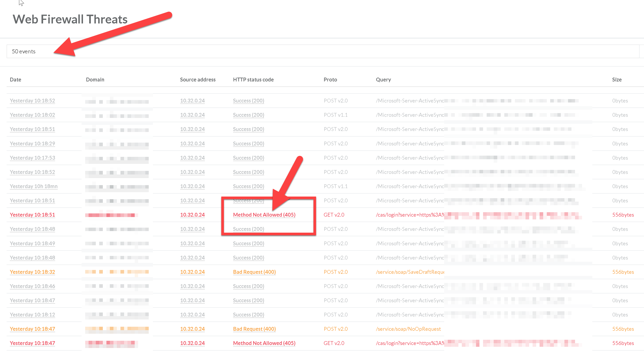Click the highlighted Method Not Allowed (405) link
Viewport: 644px width, 355px height.
tap(264, 215)
